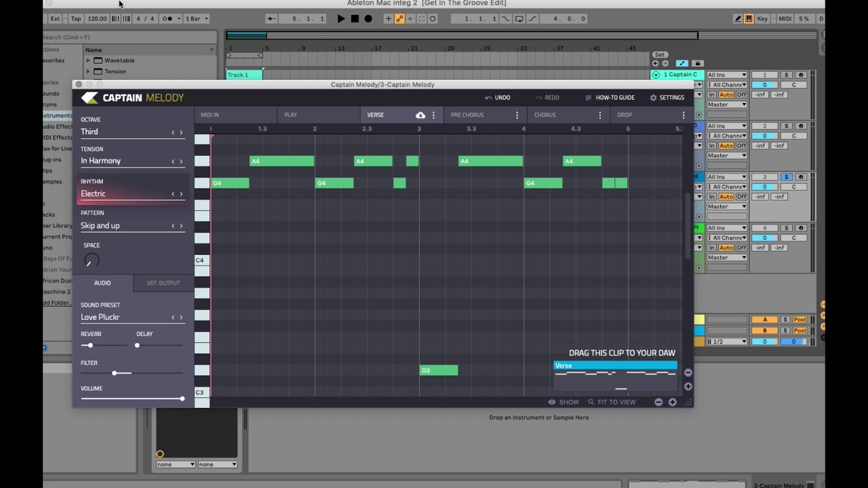This screenshot has width=868, height=488.
Task: Open the Sound Preset Love Pluckr selector
Action: (132, 317)
